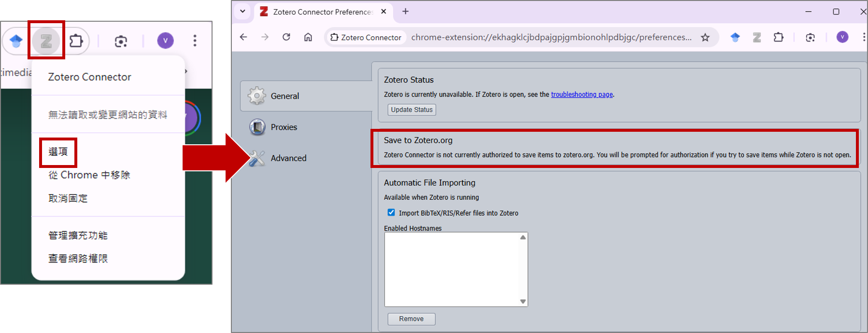This screenshot has width=868, height=333.
Task: Open the Extensions puzzle icon in the right browser
Action: (x=778, y=37)
